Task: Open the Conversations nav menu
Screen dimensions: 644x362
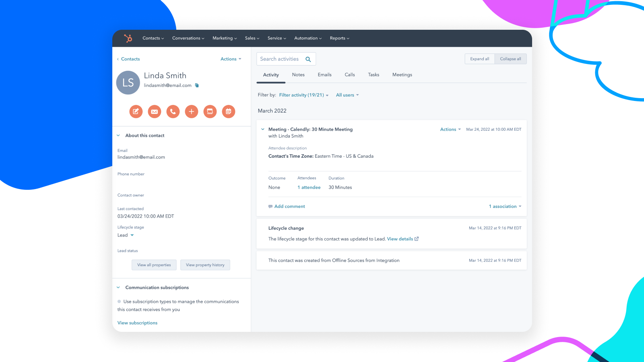Action: pos(188,38)
